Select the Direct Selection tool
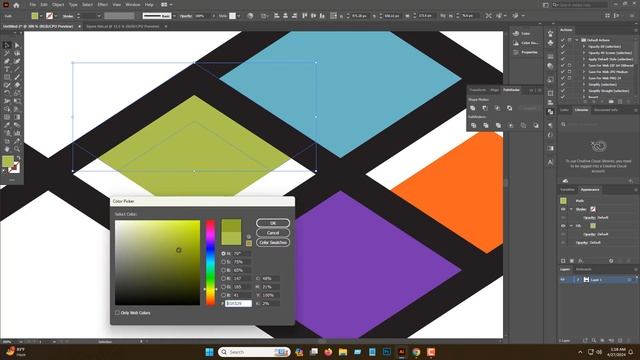The height and width of the screenshot is (360, 640). tap(17, 45)
